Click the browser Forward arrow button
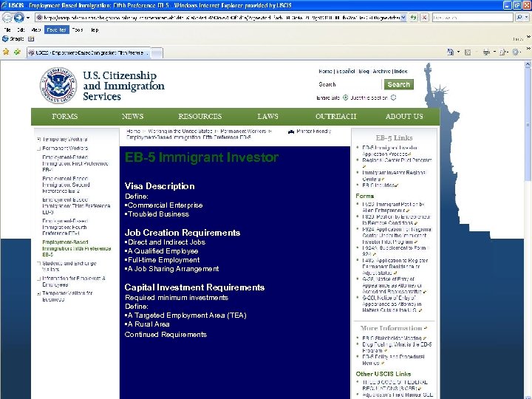Screen dimensions: 532x399 tap(18, 17)
